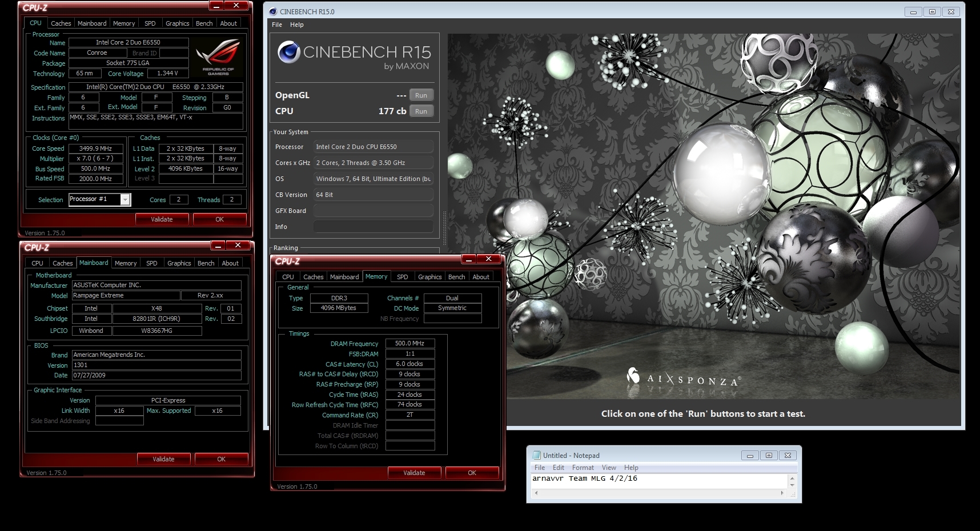Screen dimensions: 980x531
Task: Click Cinebench GFX Board field
Action: tap(373, 211)
